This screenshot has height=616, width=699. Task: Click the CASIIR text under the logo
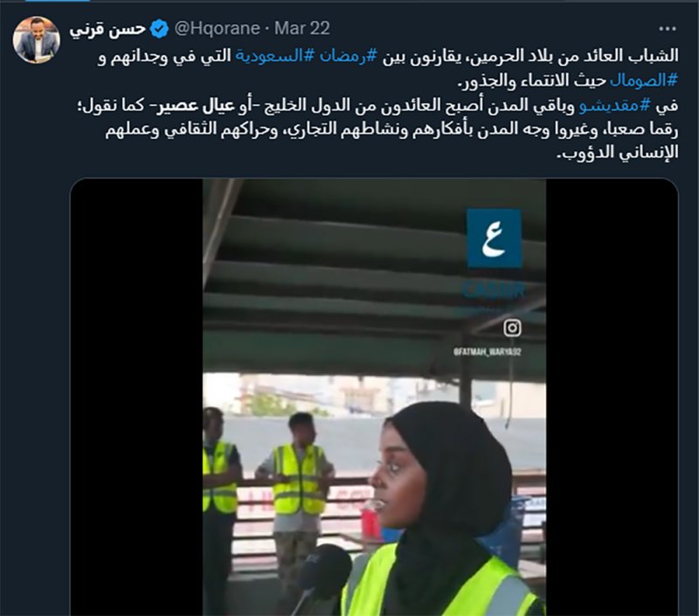point(494,290)
